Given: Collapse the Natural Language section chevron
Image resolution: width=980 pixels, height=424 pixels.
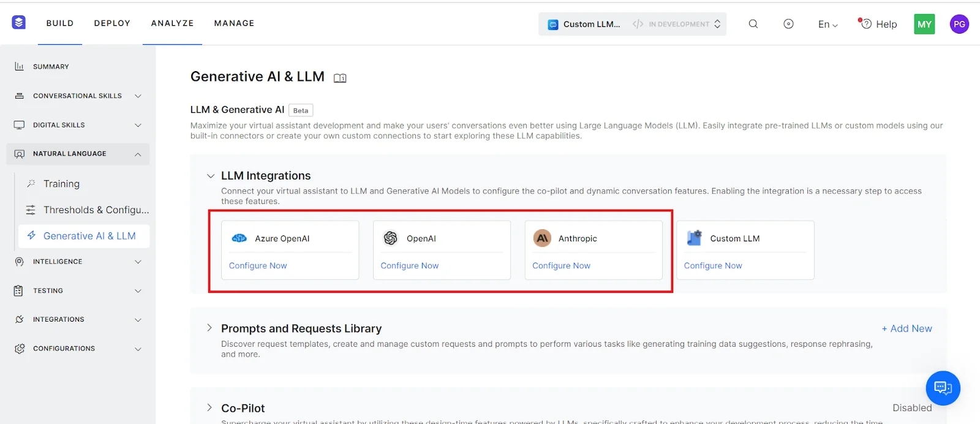Looking at the screenshot, I should click(138, 154).
